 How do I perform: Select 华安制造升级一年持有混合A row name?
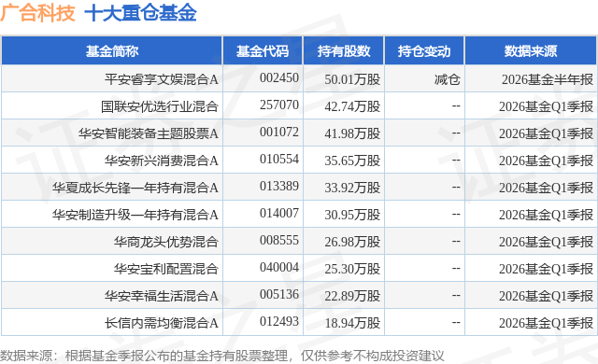coord(135,215)
